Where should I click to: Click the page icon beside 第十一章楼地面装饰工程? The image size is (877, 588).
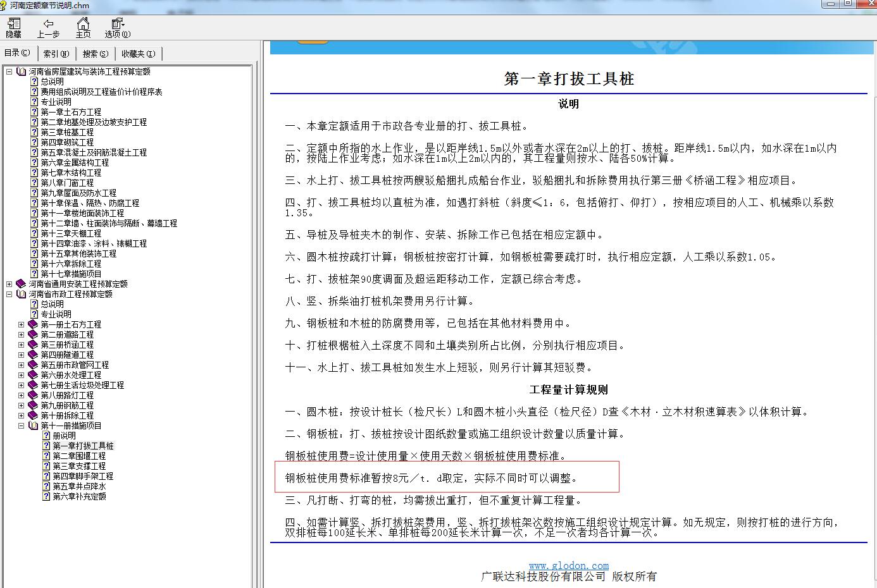click(x=35, y=213)
